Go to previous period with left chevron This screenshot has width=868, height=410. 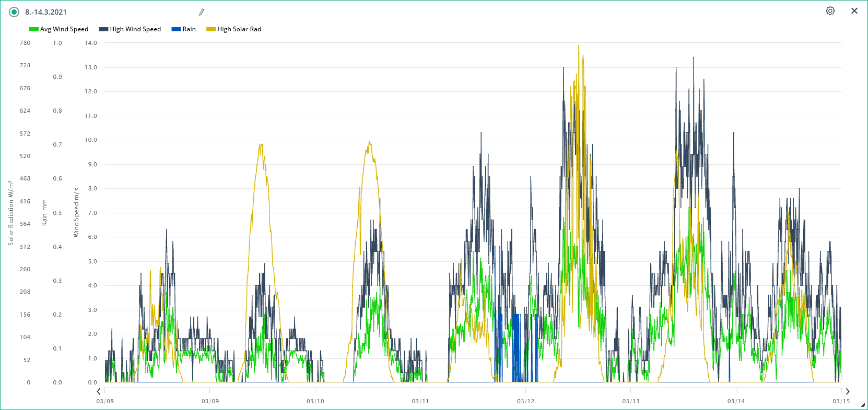coord(99,391)
